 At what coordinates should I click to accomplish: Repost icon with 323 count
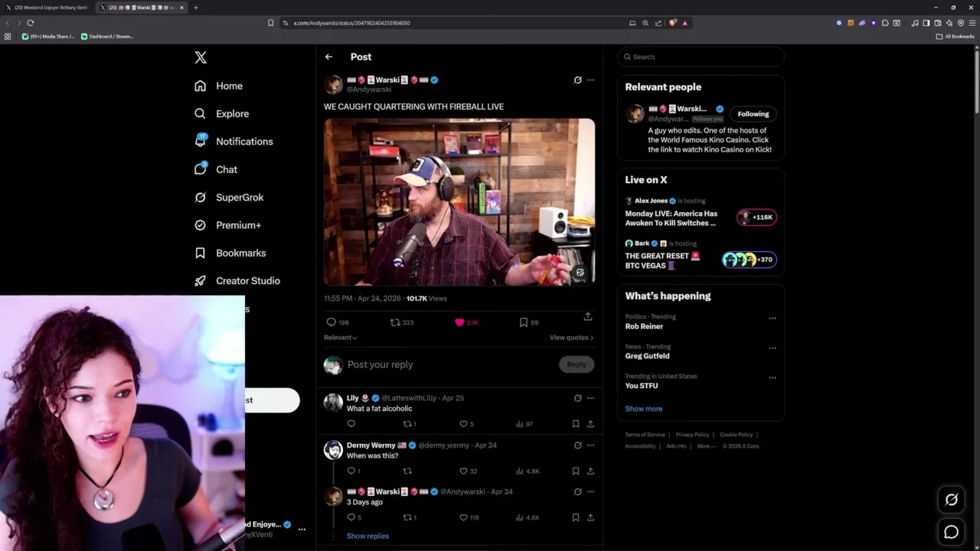click(x=395, y=322)
